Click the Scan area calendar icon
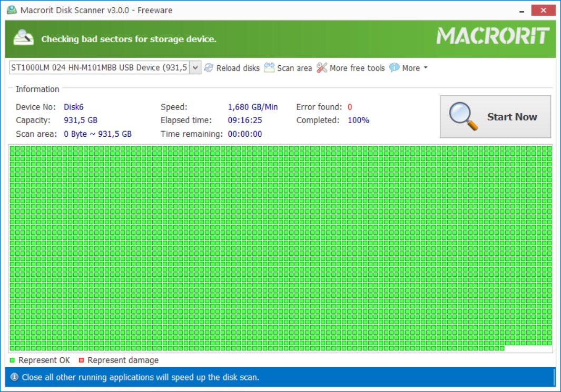 pyautogui.click(x=269, y=68)
